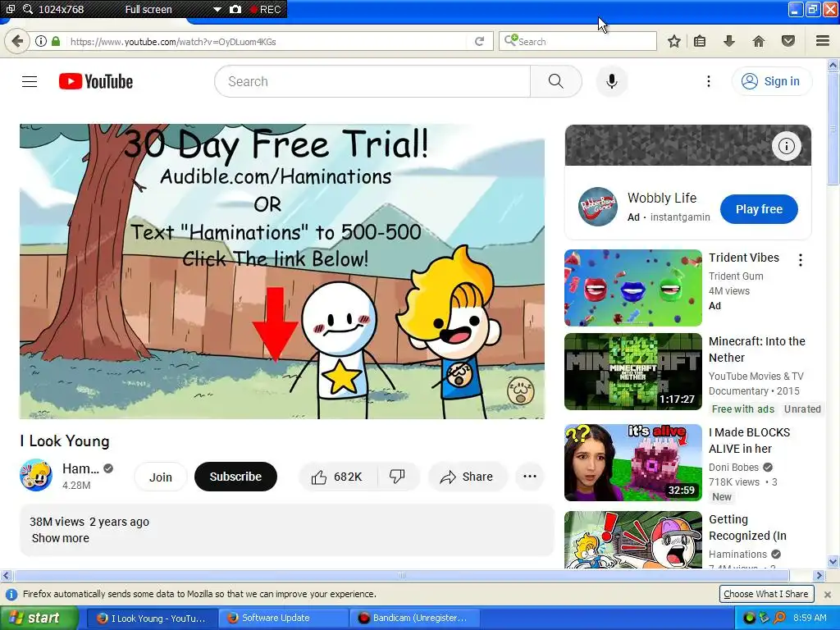Click the Firefox back arrow button
The image size is (840, 630).
pos(17,41)
